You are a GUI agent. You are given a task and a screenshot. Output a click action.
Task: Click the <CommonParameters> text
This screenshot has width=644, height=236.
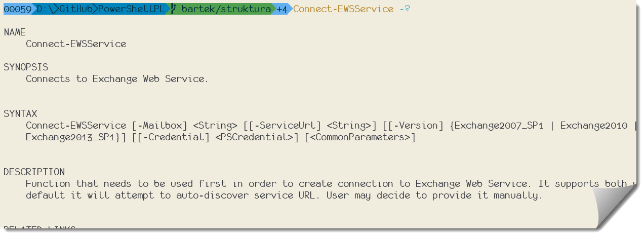(x=360, y=137)
